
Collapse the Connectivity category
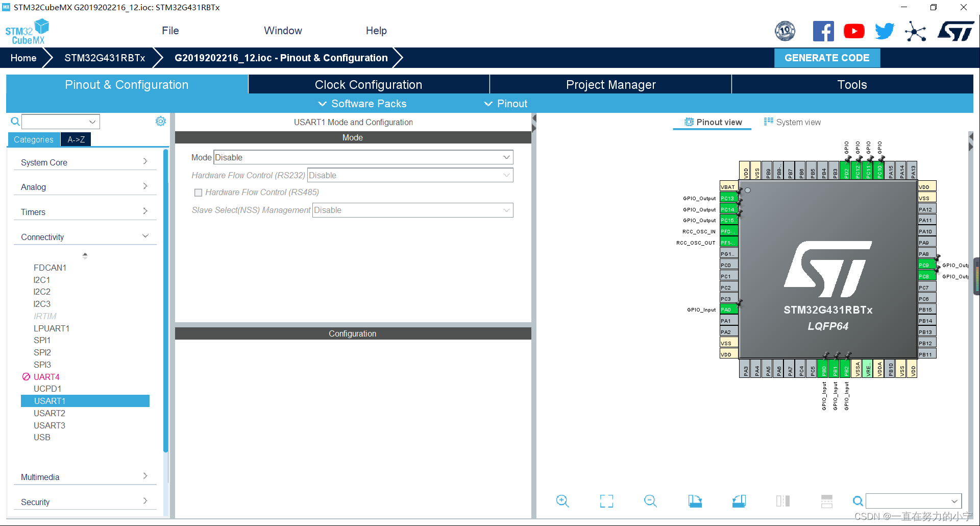click(x=85, y=237)
